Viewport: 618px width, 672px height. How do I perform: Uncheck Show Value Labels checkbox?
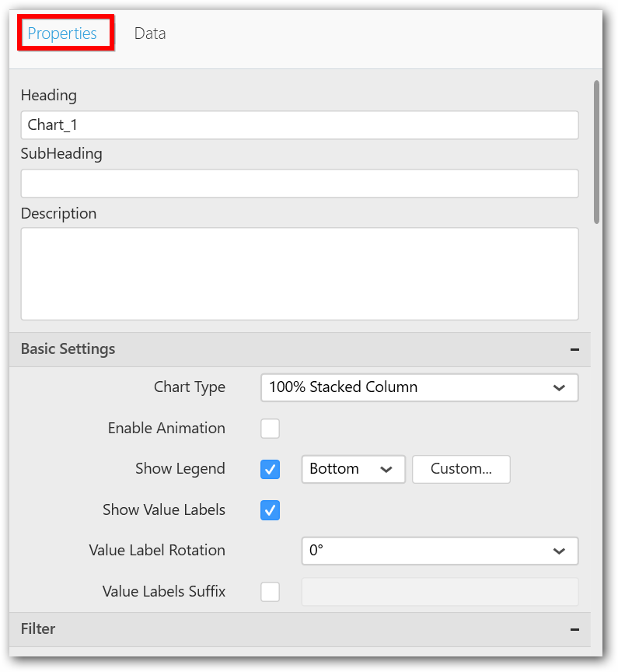click(270, 511)
